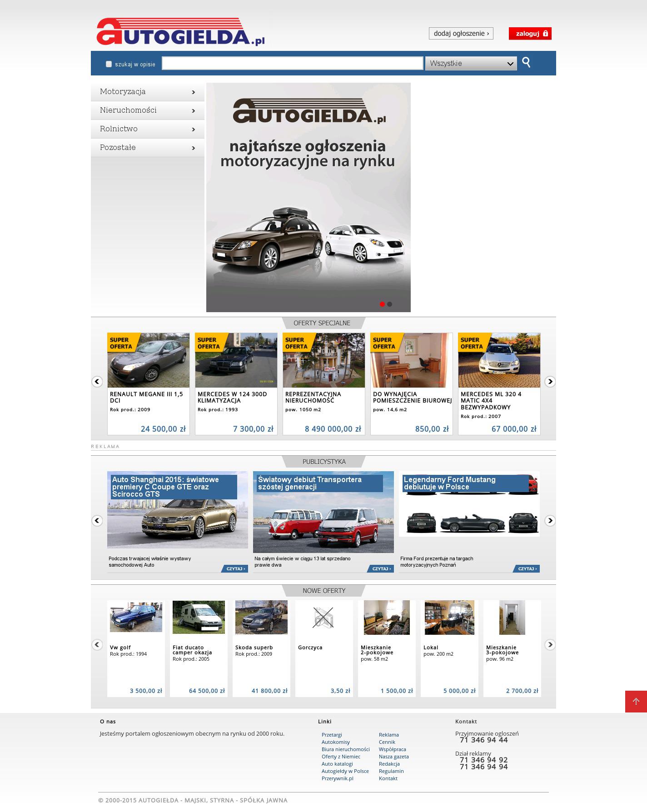Select the first red banner slide dot
The width and height of the screenshot is (647, 812).
pos(382,304)
